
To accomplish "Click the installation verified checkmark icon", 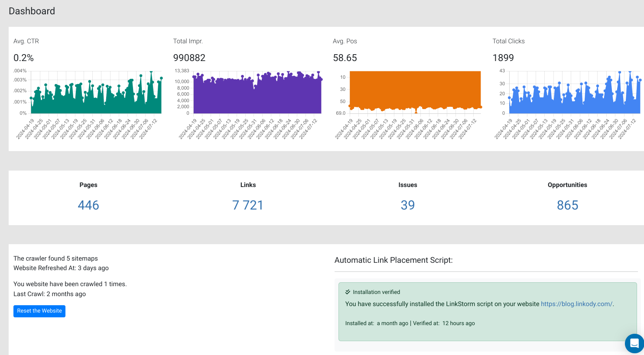I will pyautogui.click(x=348, y=292).
